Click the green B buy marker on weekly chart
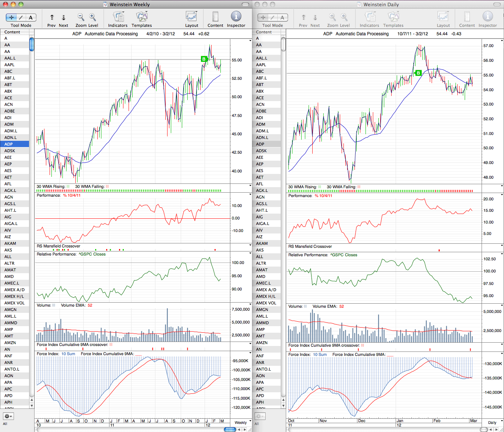 (204, 59)
